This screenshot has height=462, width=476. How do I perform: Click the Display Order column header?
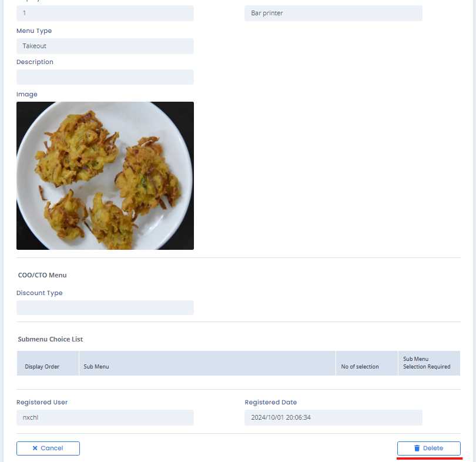[48, 363]
